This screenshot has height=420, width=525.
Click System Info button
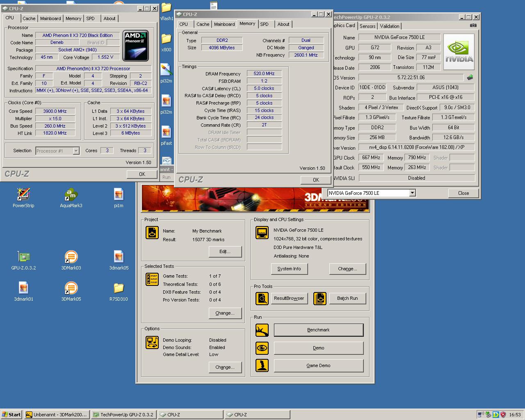(x=289, y=269)
